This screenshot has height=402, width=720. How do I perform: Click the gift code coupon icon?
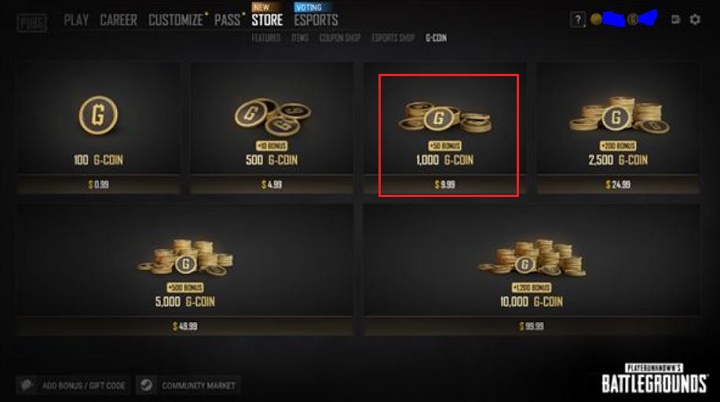tap(27, 385)
